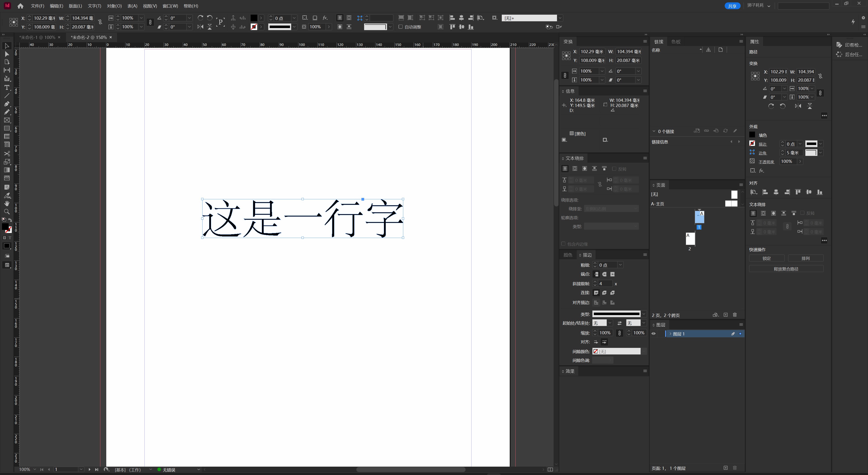Select the Direct Selection tool

[7, 54]
